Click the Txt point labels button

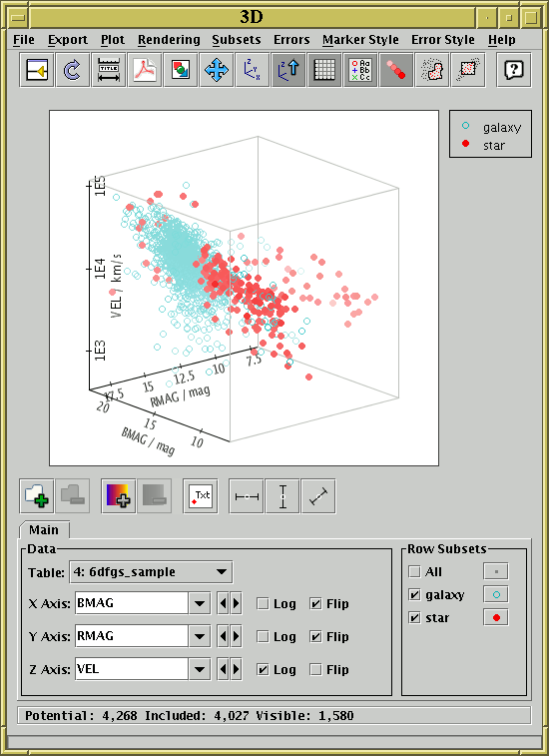(201, 496)
